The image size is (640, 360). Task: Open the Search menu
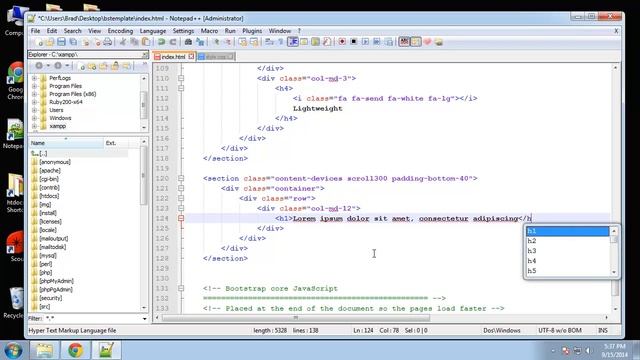pyautogui.click(x=72, y=31)
